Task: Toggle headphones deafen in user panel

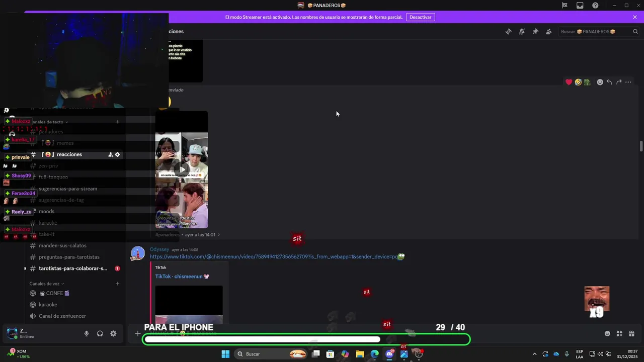Action: [100, 333]
